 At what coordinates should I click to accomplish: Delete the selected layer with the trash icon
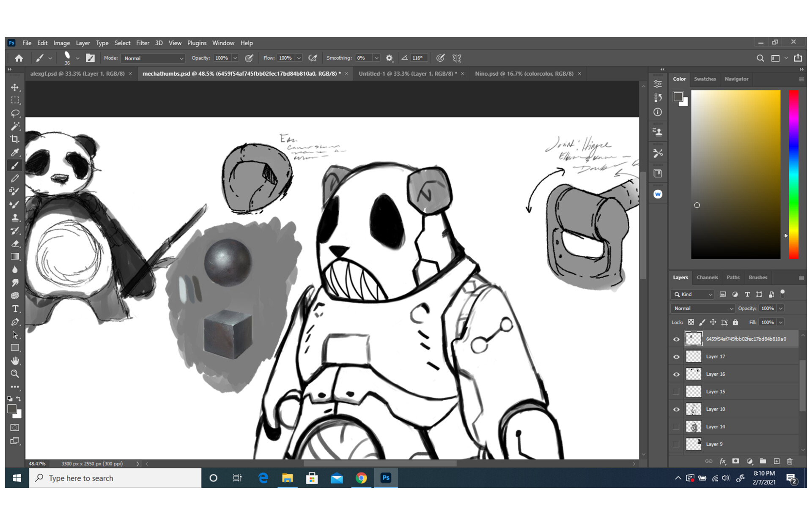(x=790, y=461)
